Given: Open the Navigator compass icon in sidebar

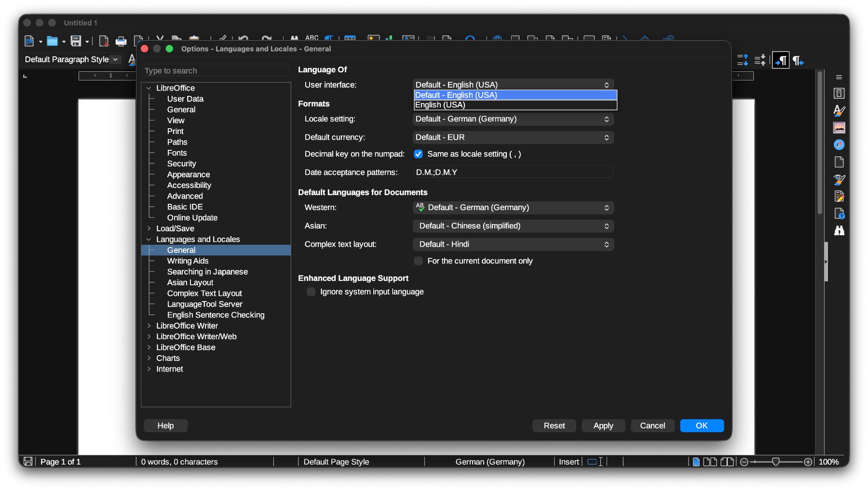Looking at the screenshot, I should point(839,145).
